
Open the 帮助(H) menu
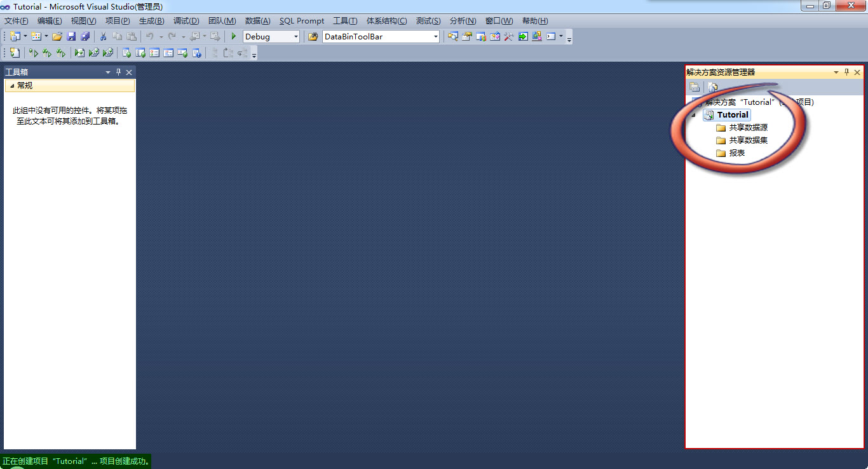[x=535, y=21]
